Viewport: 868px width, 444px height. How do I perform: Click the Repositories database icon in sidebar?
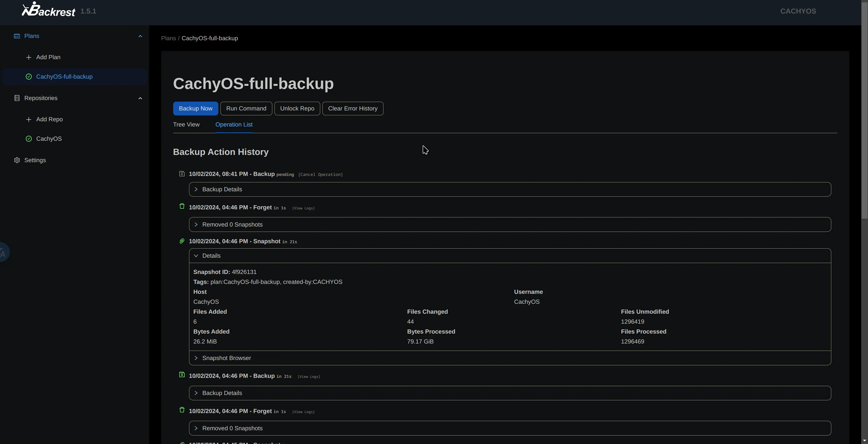tap(17, 98)
